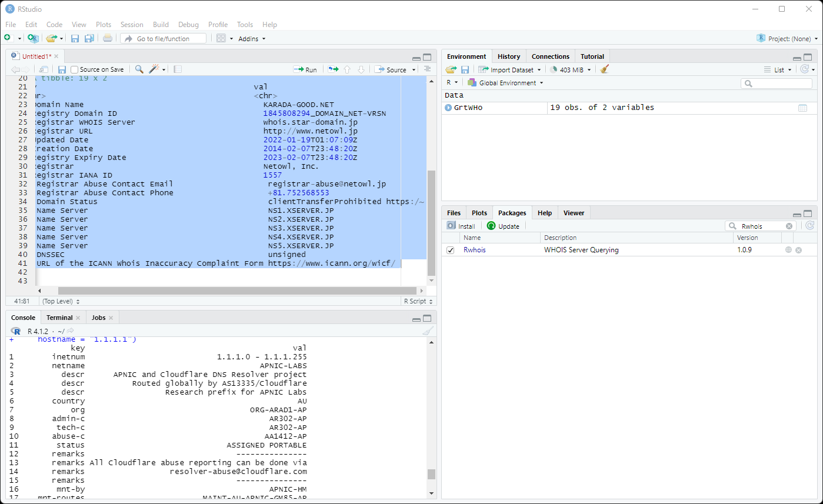The image size is (823, 504).
Task: Click the Save workspace icon in Environment
Action: 465,69
